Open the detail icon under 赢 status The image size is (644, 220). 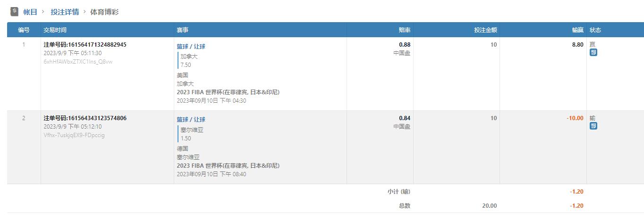tap(593, 53)
